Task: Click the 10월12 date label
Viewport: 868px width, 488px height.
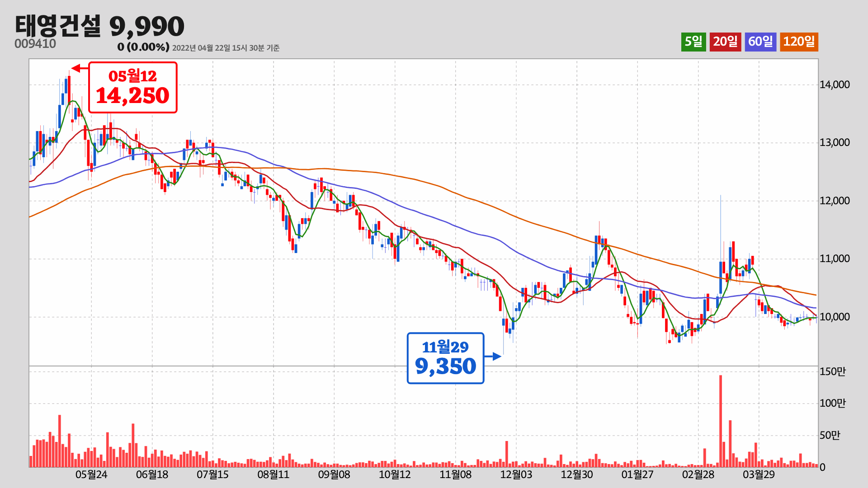Action: coord(395,474)
